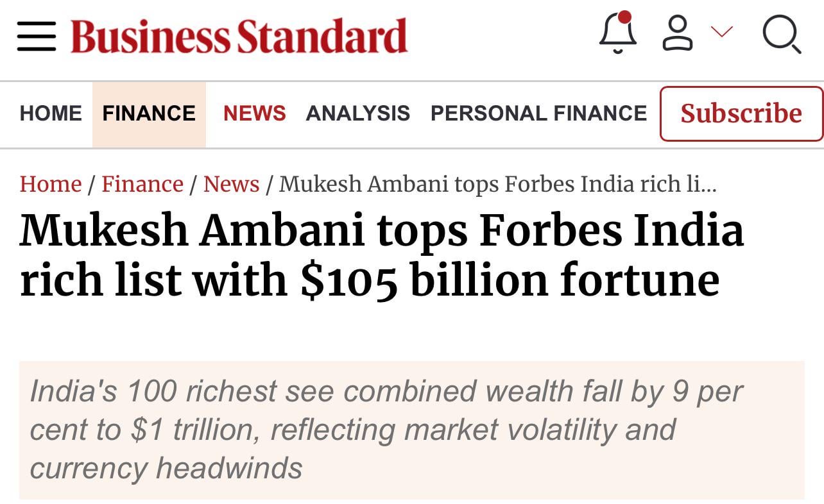Click the truncated article title breadcrumb
The width and height of the screenshot is (824, 504).
pos(498,185)
